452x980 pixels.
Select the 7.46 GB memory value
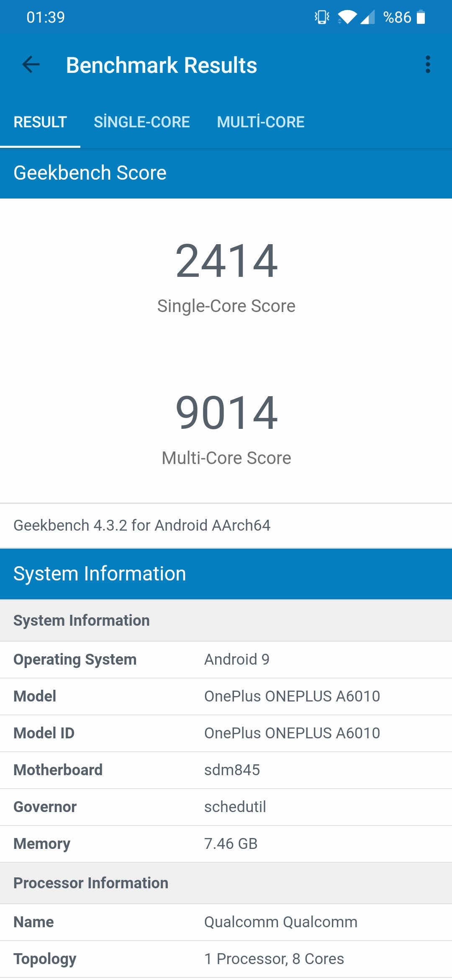[x=231, y=843]
